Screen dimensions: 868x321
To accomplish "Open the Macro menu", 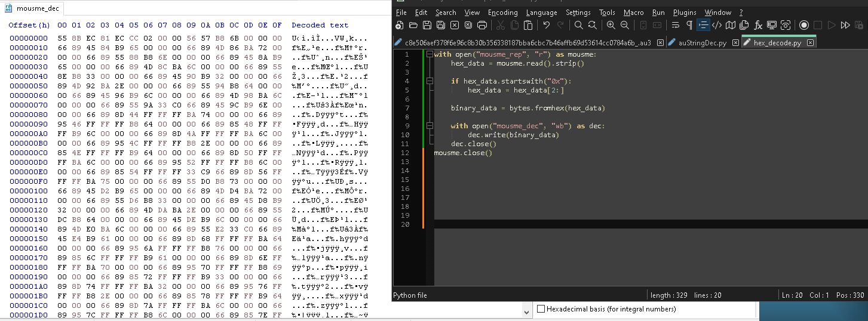I will click(634, 13).
